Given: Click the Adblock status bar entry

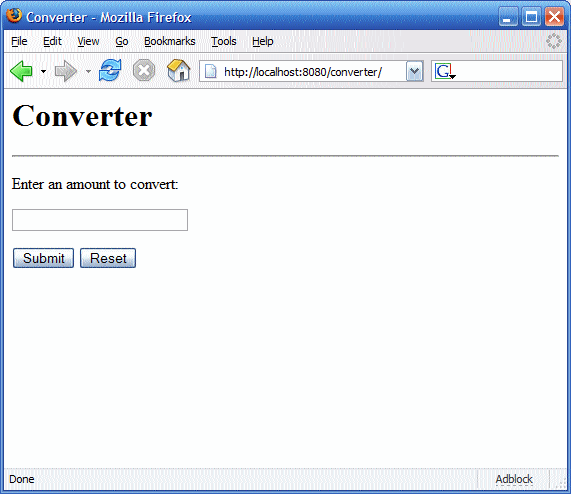Looking at the screenshot, I should click(514, 479).
